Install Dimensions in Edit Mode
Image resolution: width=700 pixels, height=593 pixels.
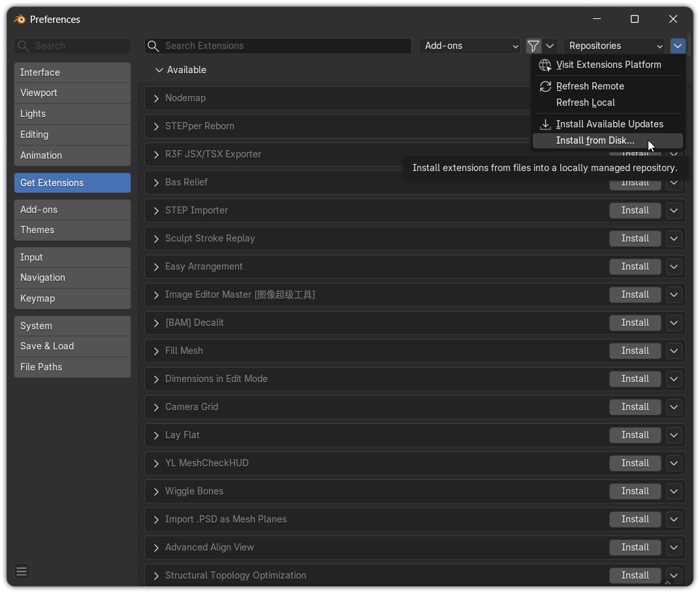[635, 379]
